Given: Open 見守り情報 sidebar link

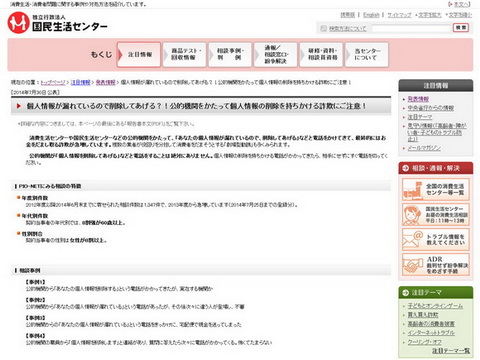Looking at the screenshot, I should tap(437, 132).
